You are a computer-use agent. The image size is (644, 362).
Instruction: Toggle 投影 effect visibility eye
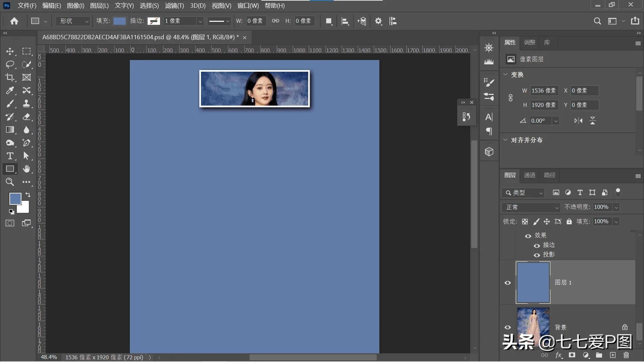point(537,255)
